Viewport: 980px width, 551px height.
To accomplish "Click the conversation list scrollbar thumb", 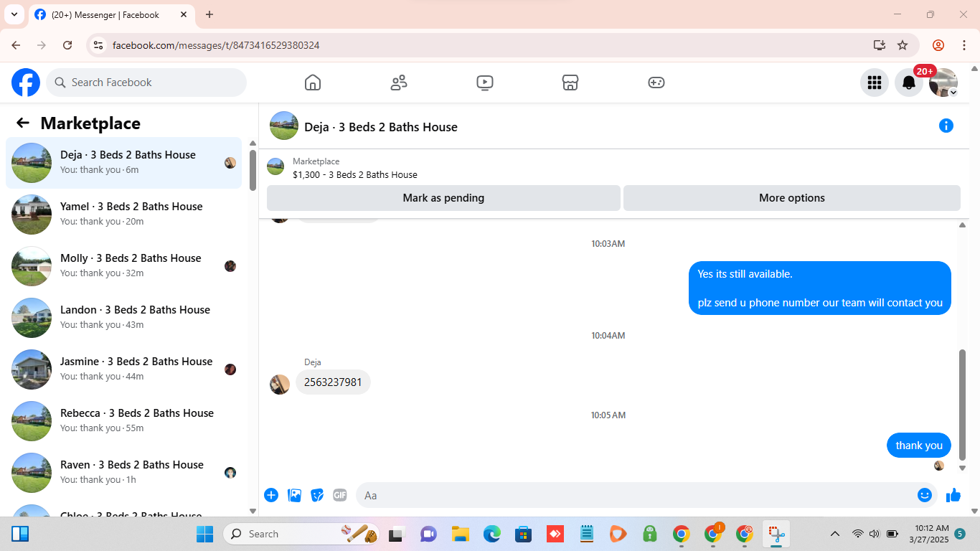I will click(253, 170).
